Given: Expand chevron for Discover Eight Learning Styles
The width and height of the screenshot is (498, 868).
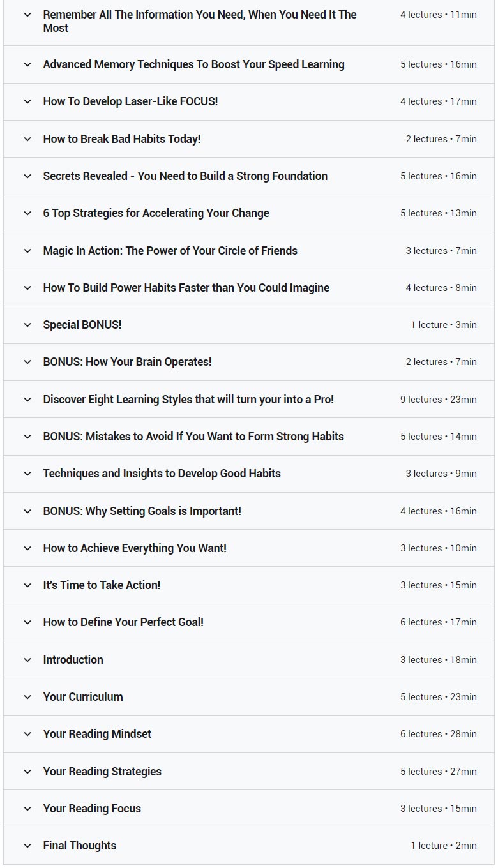Looking at the screenshot, I should point(27,400).
